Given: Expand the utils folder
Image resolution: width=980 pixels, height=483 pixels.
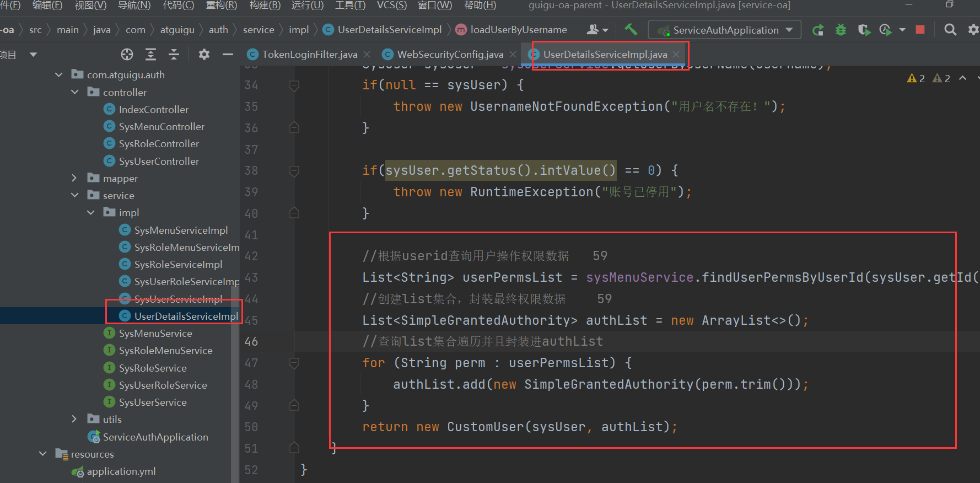Looking at the screenshot, I should (74, 419).
